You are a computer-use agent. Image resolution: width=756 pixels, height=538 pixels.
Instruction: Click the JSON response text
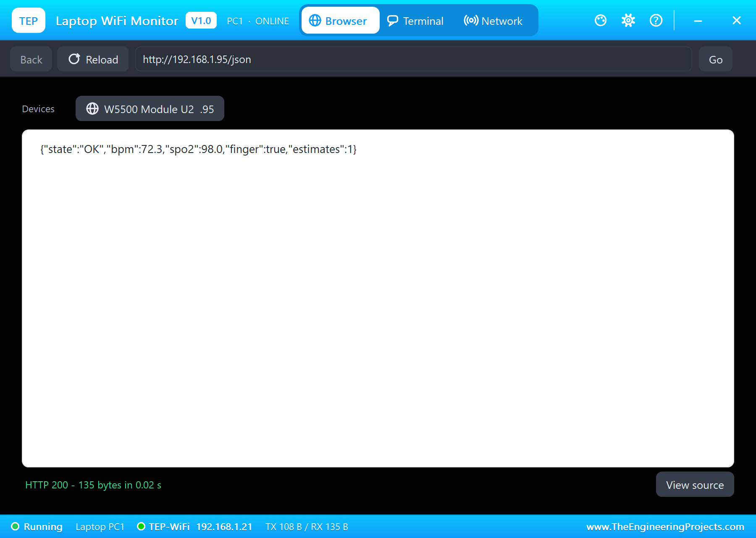[198, 149]
